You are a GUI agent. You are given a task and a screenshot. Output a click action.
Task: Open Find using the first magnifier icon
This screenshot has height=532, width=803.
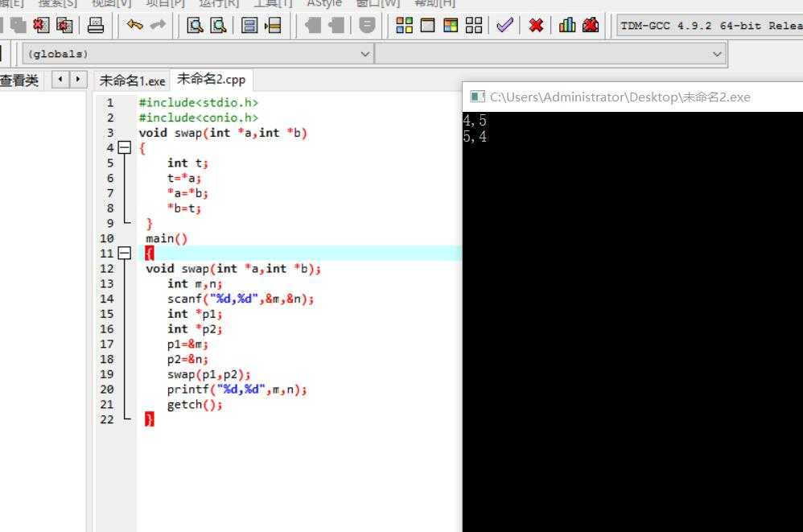[x=195, y=25]
